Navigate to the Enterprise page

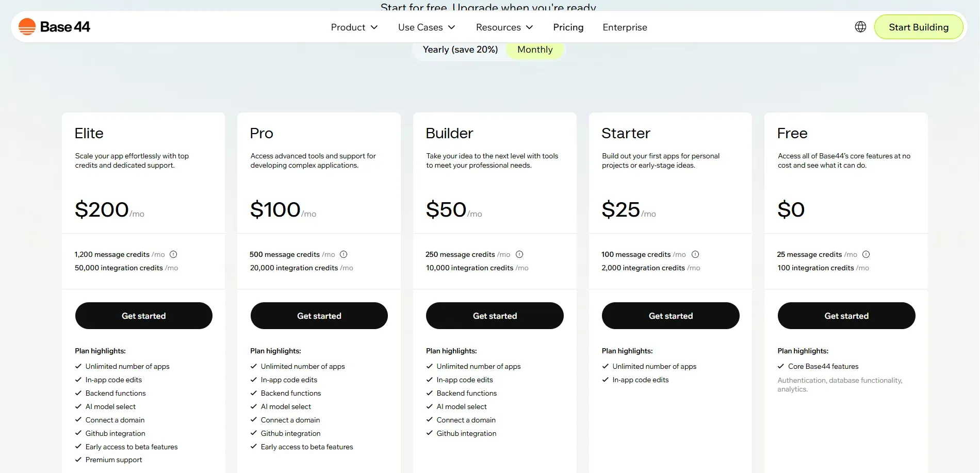[625, 27]
